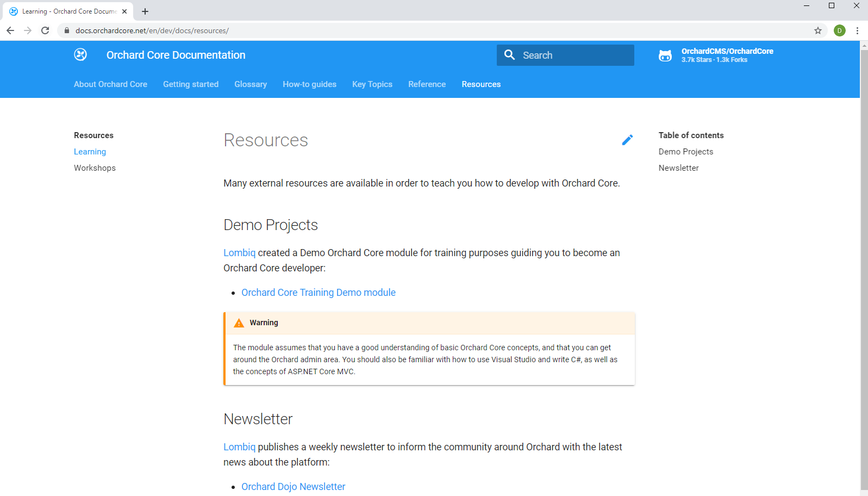Viewport: 868px width, 496px height.
Task: Click the address bar URL
Action: point(152,30)
